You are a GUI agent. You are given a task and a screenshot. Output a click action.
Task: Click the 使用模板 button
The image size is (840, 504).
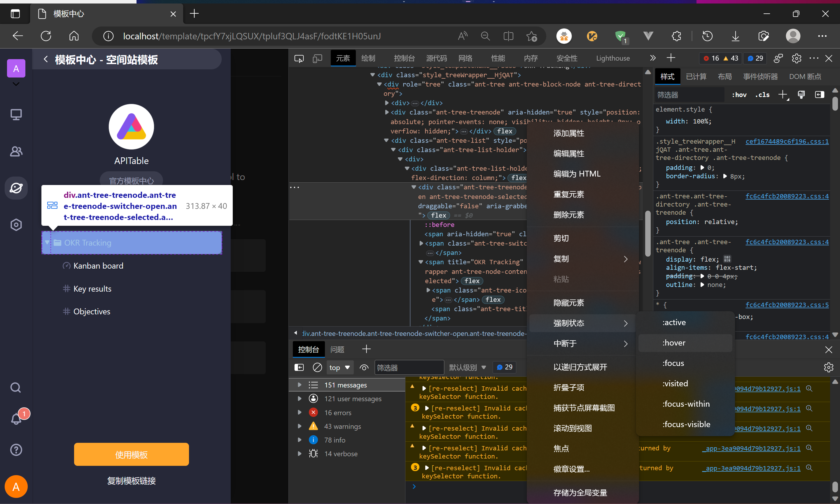pyautogui.click(x=131, y=454)
